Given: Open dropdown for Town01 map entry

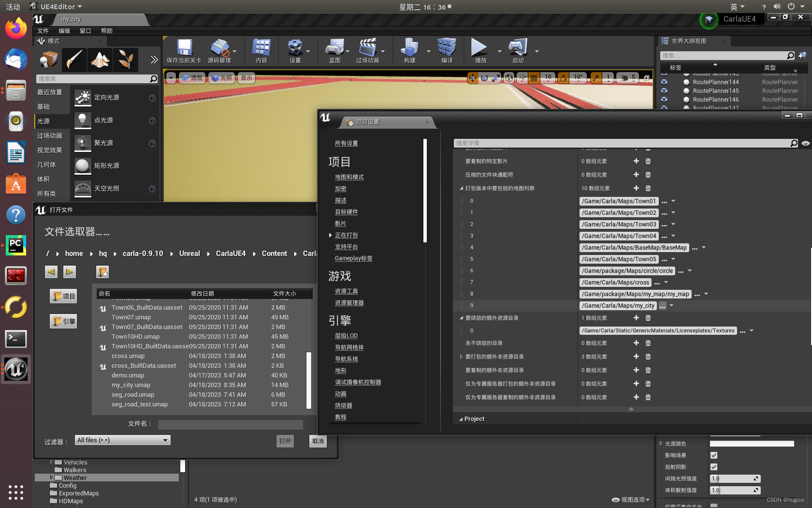Looking at the screenshot, I should [673, 201].
